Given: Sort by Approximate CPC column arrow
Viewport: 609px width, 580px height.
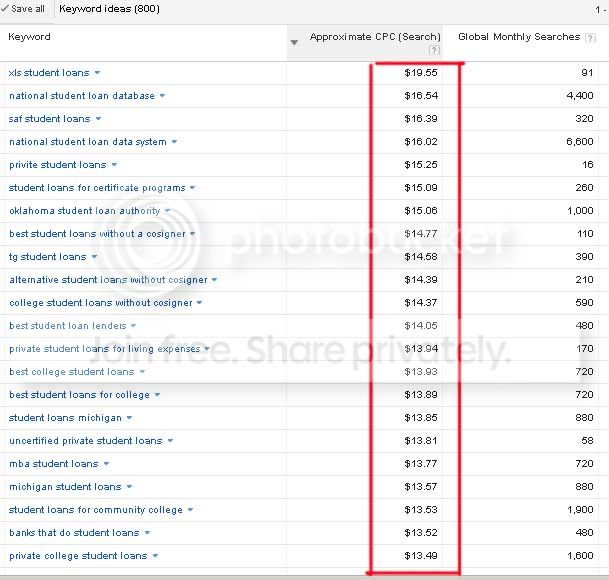Looking at the screenshot, I should (294, 42).
